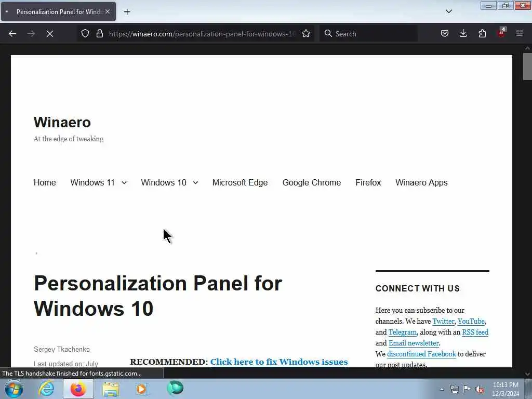Stop loading the page
The width and height of the screenshot is (532, 399).
coord(50,34)
